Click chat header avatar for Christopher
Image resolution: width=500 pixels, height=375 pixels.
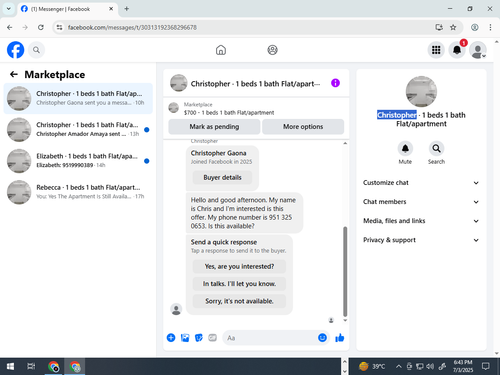pyautogui.click(x=179, y=83)
